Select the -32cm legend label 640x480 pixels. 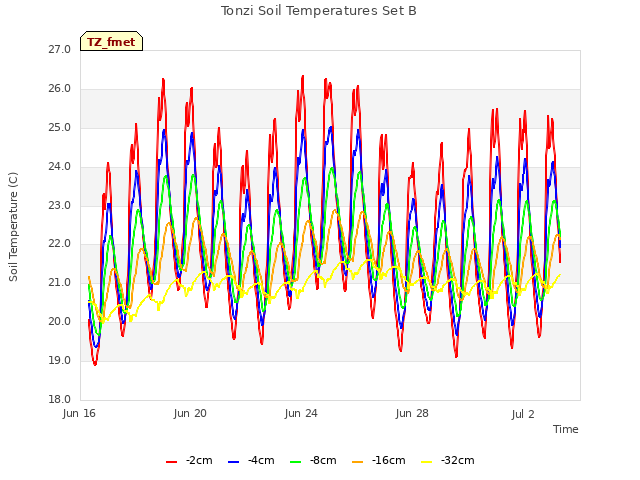(x=458, y=460)
